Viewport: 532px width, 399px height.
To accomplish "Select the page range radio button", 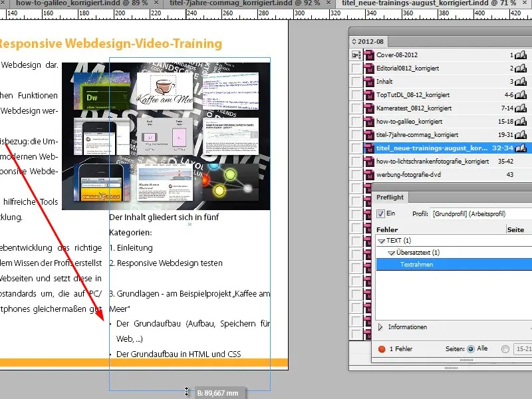I will (x=505, y=348).
